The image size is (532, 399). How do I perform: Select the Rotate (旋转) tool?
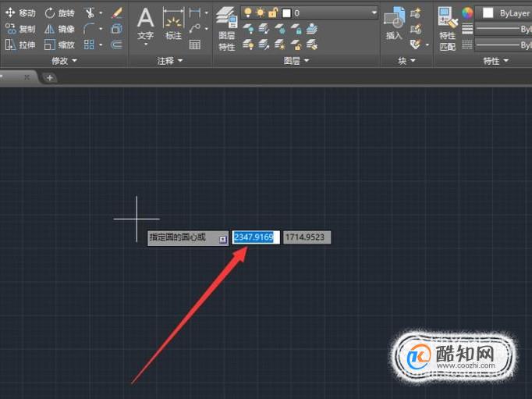pos(59,13)
